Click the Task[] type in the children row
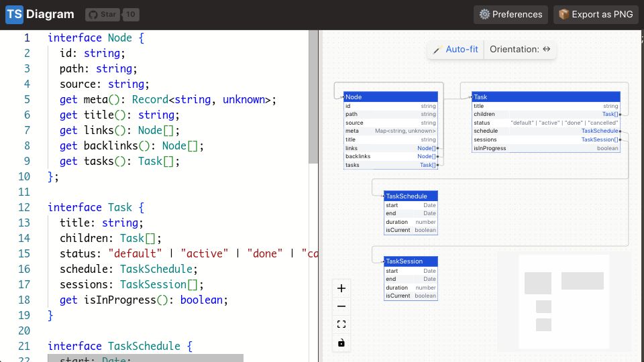 (610, 114)
